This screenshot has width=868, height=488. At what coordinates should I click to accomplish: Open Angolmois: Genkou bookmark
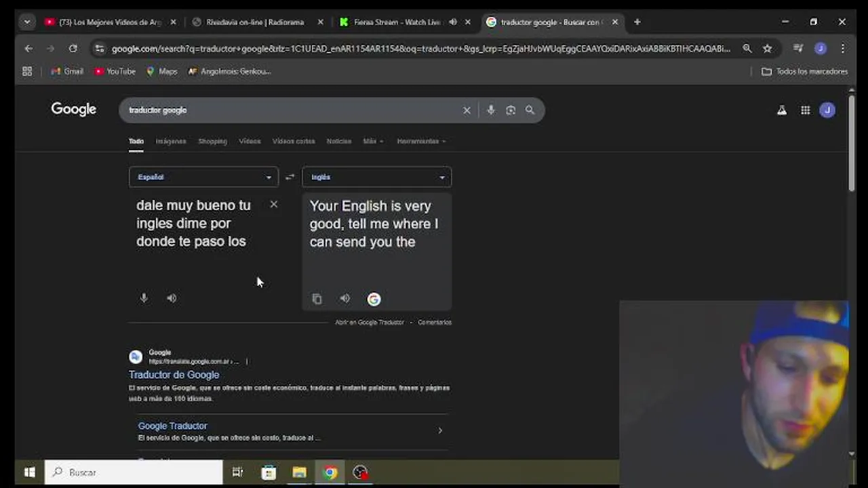point(230,71)
